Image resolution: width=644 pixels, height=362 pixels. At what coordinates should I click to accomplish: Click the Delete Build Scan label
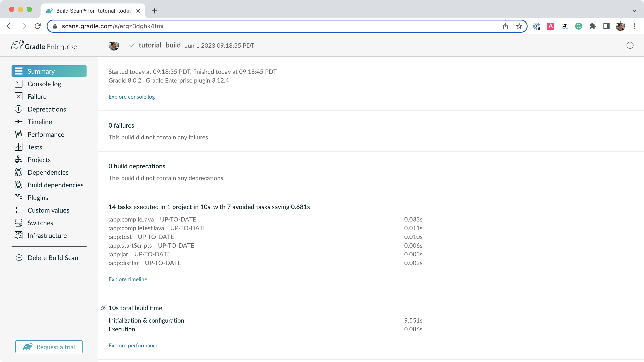pos(53,258)
